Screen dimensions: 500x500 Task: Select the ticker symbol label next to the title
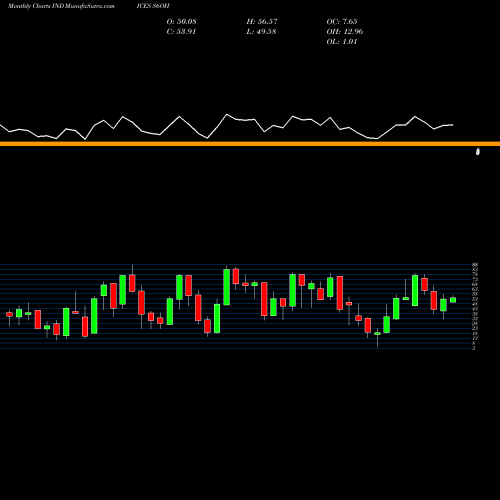click(x=153, y=6)
